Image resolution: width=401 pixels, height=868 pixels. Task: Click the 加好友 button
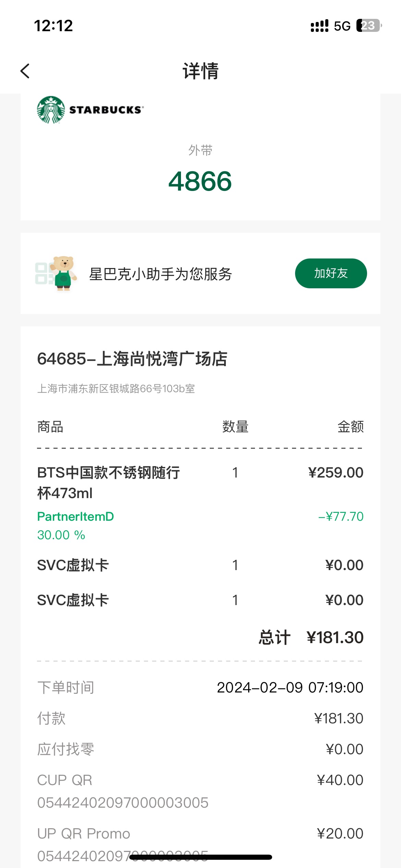point(331,273)
